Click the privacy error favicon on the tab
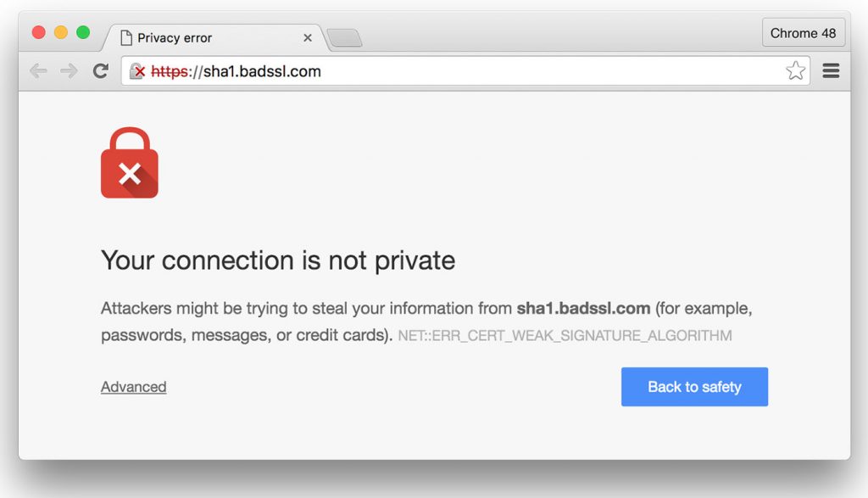The width and height of the screenshot is (868, 498). [127, 37]
